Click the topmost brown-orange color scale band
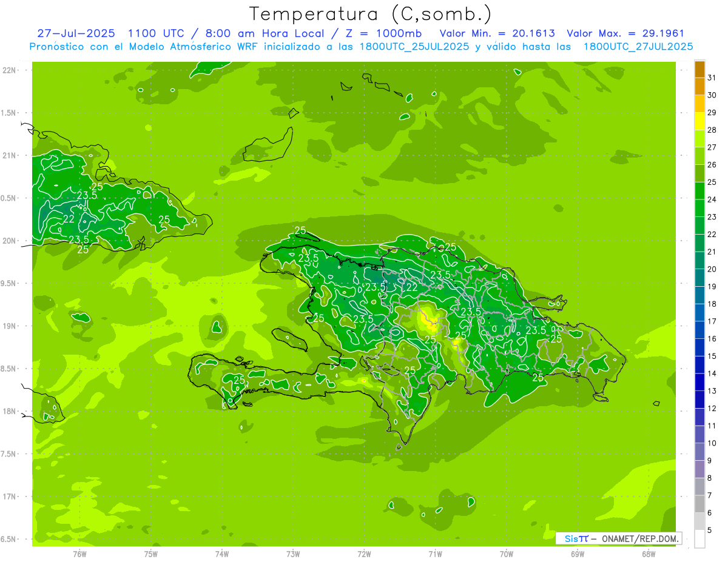The image size is (728, 562). (699, 69)
